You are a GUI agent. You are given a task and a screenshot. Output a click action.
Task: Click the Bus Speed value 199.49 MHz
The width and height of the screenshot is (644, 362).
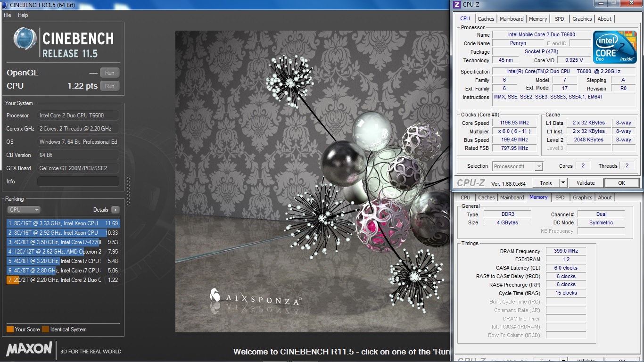(514, 140)
